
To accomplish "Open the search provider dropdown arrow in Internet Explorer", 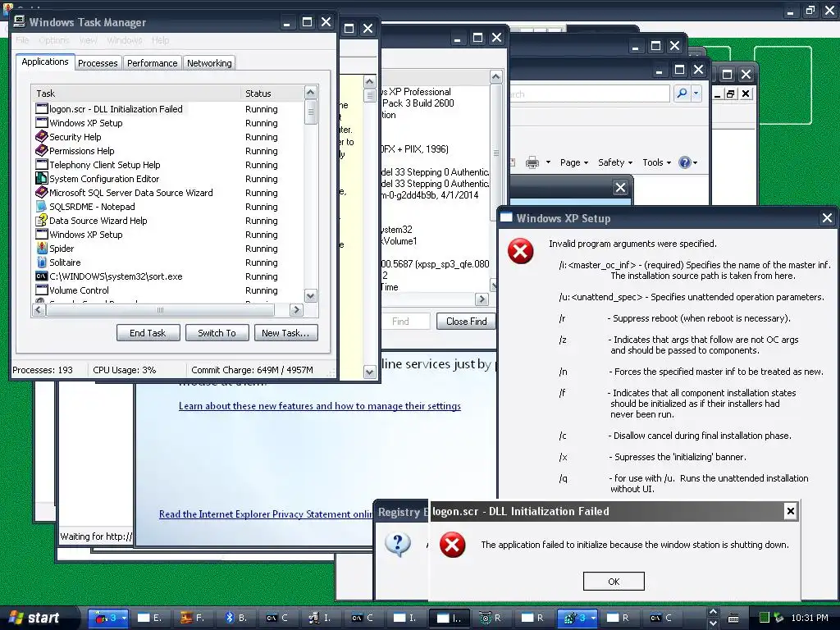I will pos(696,94).
